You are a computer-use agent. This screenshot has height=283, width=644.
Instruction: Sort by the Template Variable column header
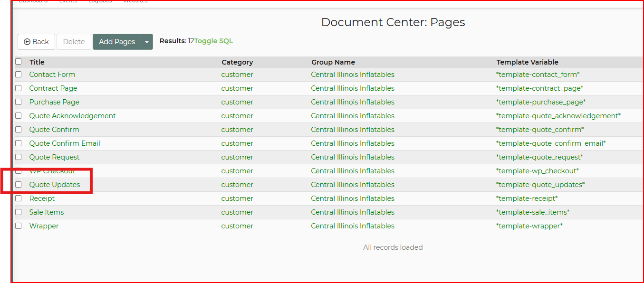(528, 62)
